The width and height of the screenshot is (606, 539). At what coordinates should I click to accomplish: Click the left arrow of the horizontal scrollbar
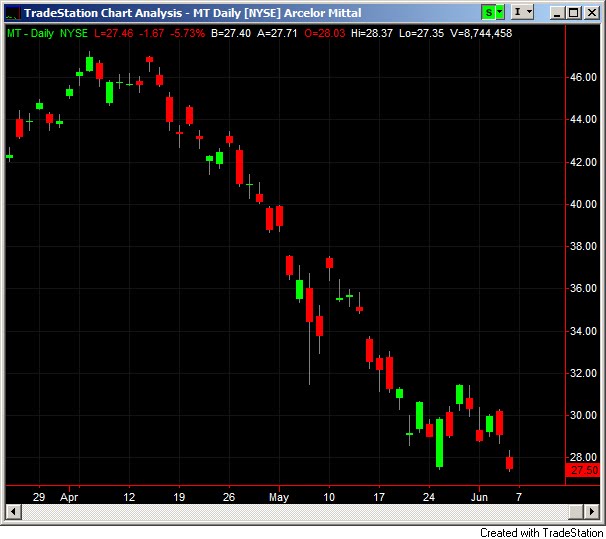click(14, 512)
